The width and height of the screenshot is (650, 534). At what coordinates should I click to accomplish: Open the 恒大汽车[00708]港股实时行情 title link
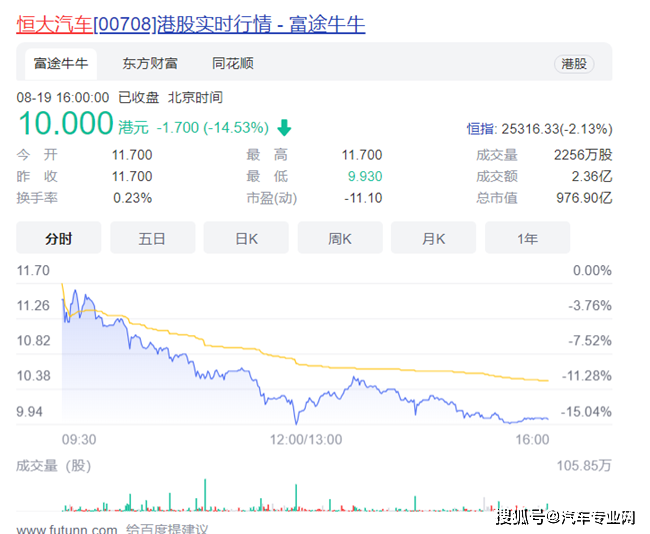[x=191, y=24]
